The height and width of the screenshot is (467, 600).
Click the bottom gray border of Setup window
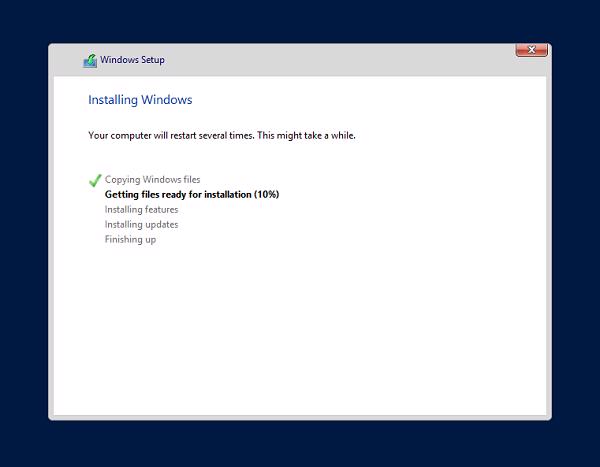(x=300, y=416)
